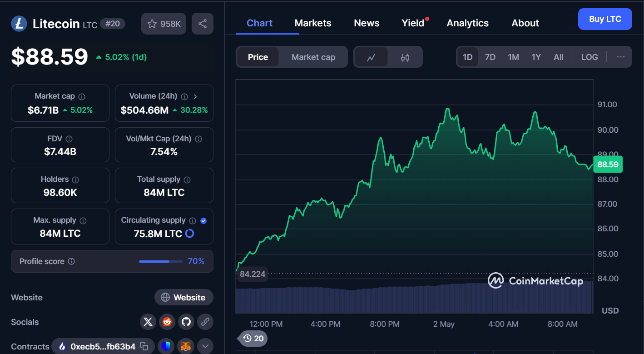Screen dimensions: 644x354
Task: Open the Chart tab
Action: 260,23
